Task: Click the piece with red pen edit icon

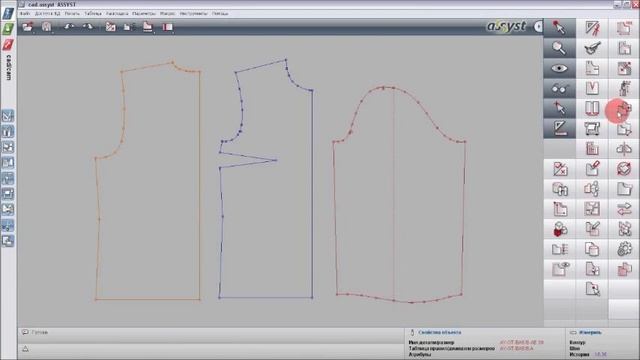Action: [x=592, y=169]
